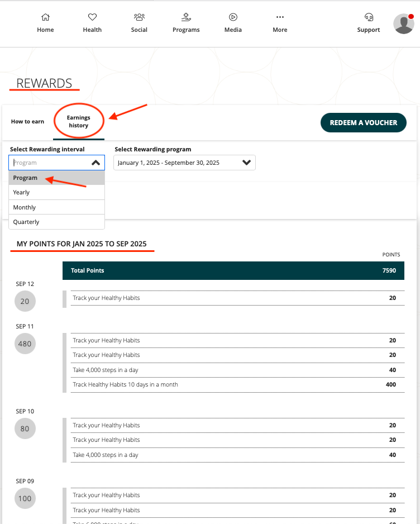Click Track Healthy Habits 10 days row
This screenshot has height=524, width=420.
coord(233,384)
